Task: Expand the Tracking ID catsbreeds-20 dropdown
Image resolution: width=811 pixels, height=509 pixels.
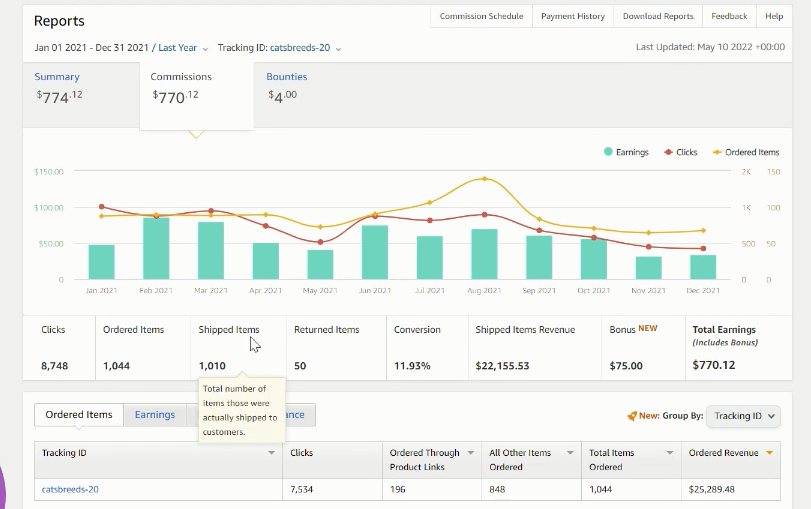Action: 305,48
